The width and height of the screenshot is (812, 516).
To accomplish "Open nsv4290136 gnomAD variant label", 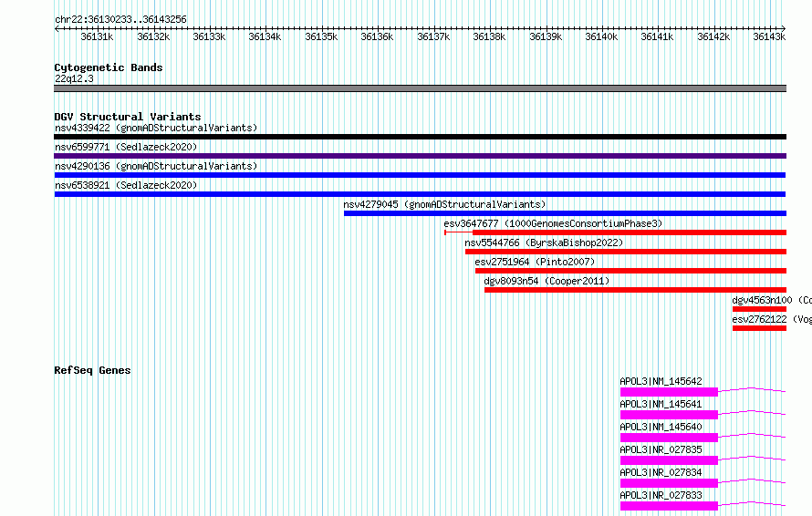I will point(156,166).
